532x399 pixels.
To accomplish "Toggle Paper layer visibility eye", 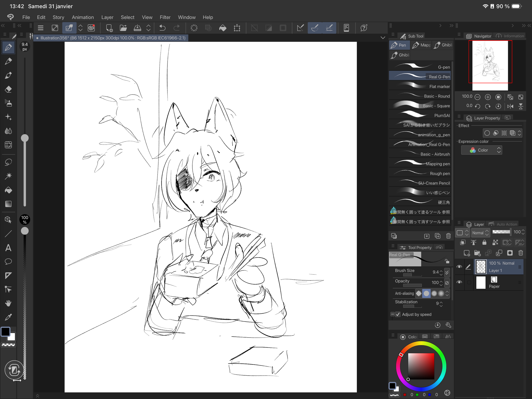I will [459, 282].
